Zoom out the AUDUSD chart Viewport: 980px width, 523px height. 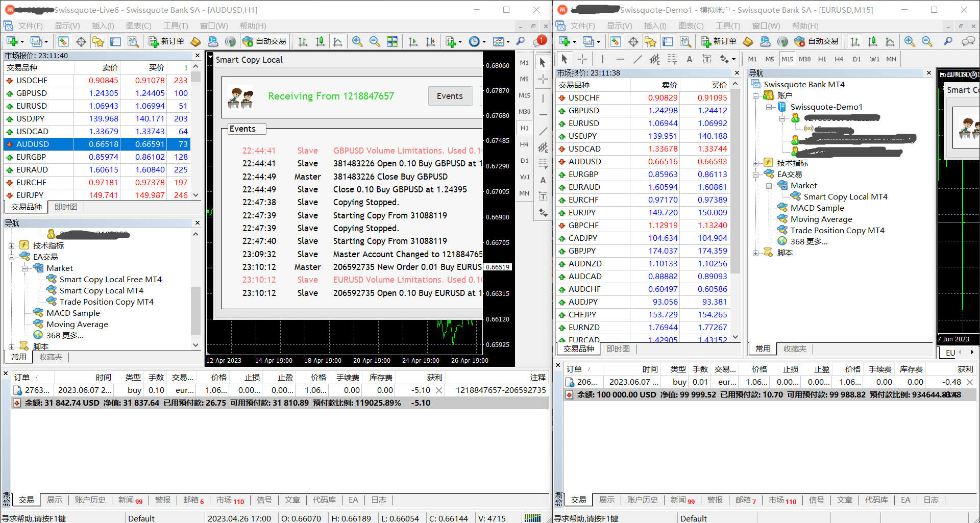click(374, 41)
